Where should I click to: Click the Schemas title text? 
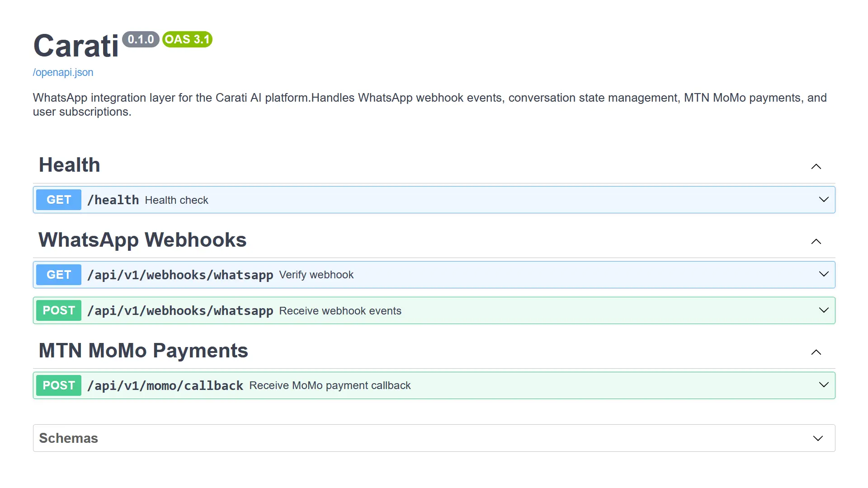(68, 438)
